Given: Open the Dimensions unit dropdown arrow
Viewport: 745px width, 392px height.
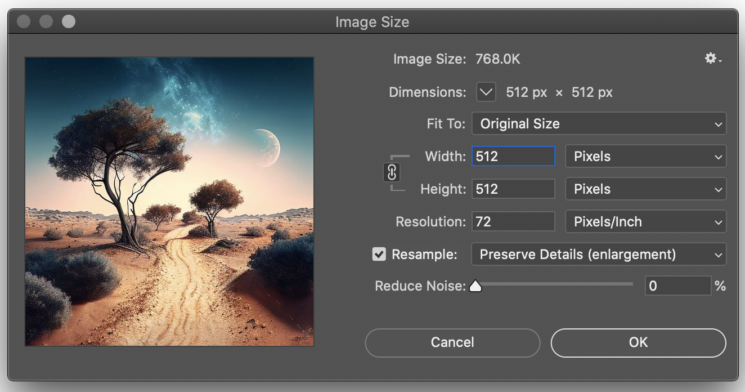Looking at the screenshot, I should [x=486, y=92].
